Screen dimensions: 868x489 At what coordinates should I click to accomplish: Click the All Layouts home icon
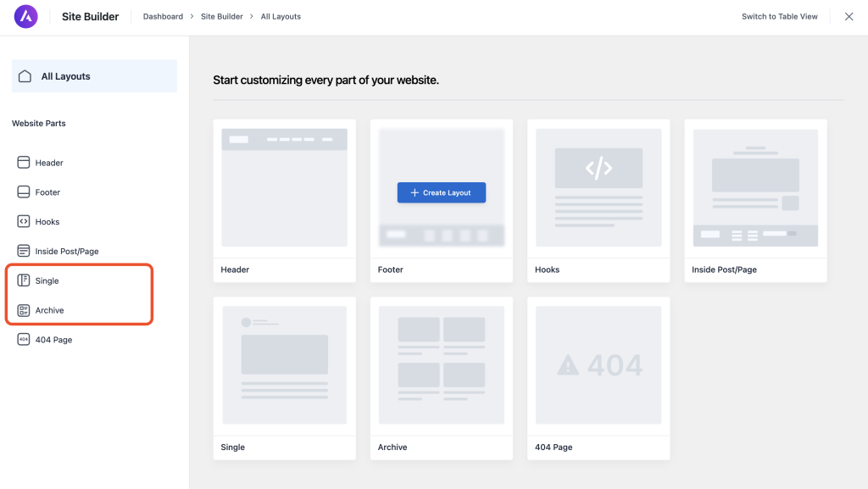pyautogui.click(x=25, y=76)
